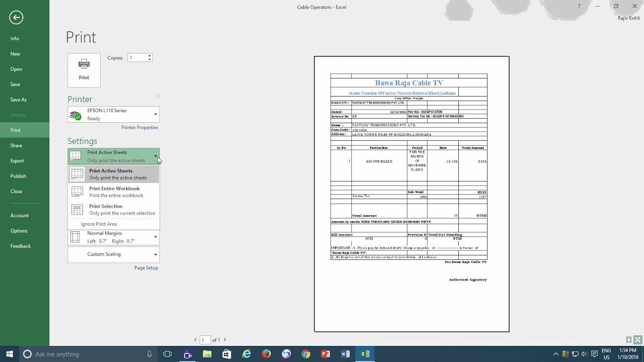
Task: Open the Store icon on the taskbar
Action: 227,354
